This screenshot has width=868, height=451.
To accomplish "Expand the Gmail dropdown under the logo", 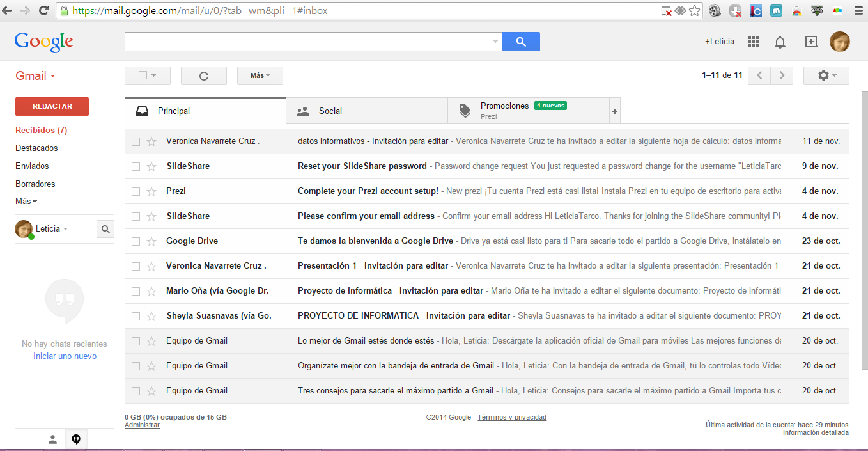I will point(35,75).
